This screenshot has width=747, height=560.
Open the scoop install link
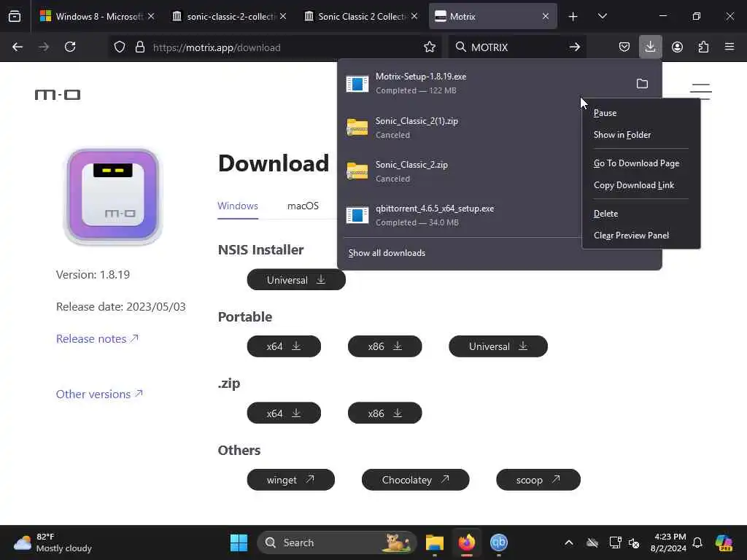pos(538,480)
